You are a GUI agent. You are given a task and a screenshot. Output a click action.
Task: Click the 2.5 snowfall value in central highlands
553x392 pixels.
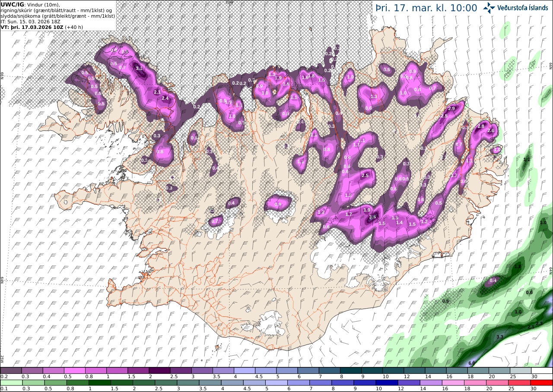[x=365, y=175]
